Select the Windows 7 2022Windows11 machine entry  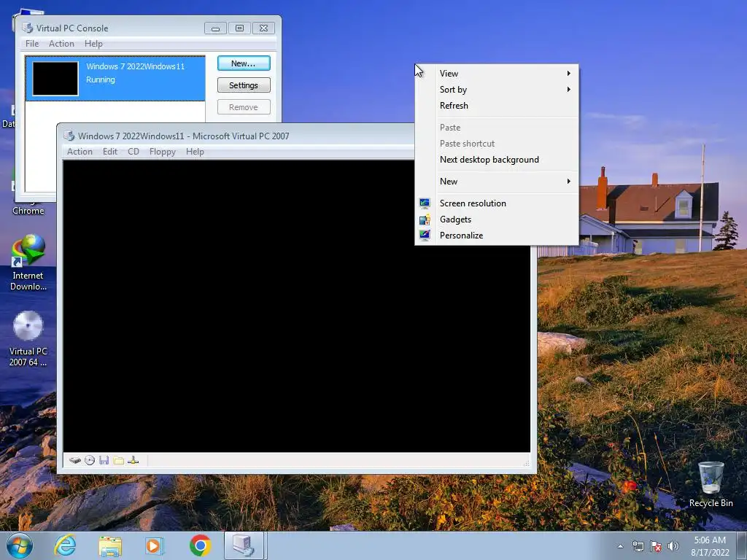click(115, 78)
